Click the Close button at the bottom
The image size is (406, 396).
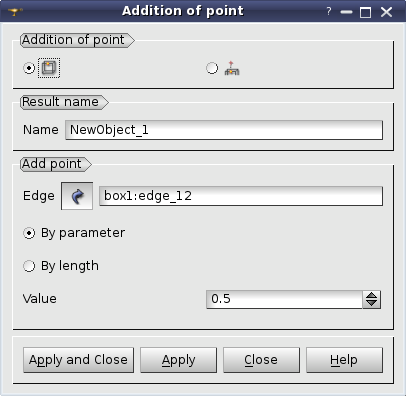[x=261, y=360]
